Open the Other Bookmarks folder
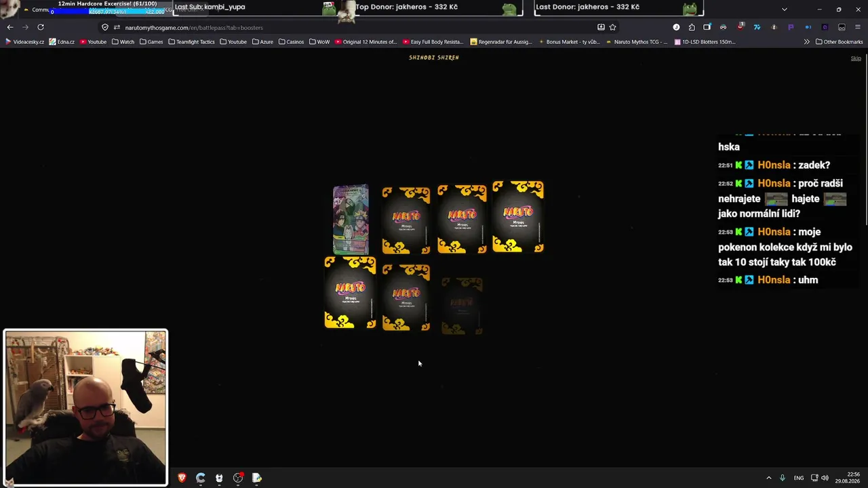868x488 pixels. coord(839,42)
